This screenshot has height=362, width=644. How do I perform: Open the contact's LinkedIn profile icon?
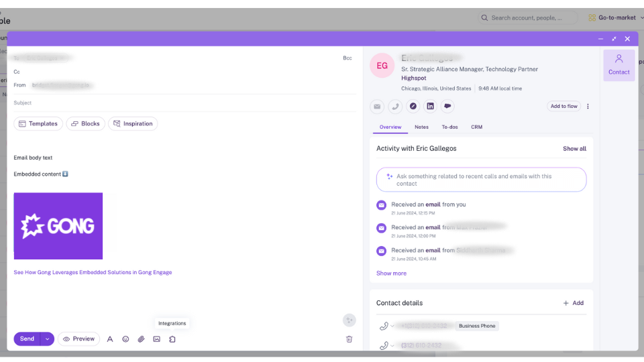430,106
